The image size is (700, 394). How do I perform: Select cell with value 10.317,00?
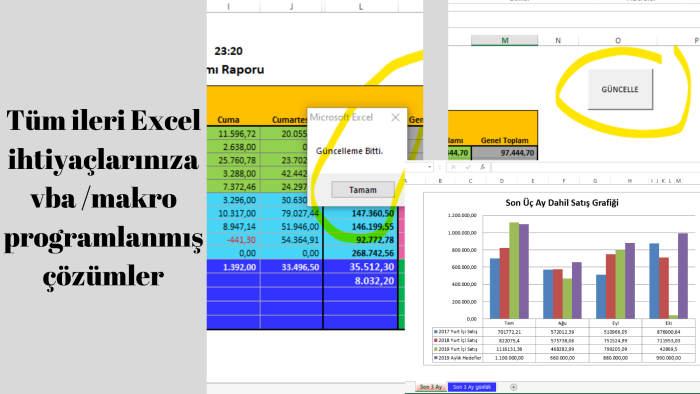point(233,213)
